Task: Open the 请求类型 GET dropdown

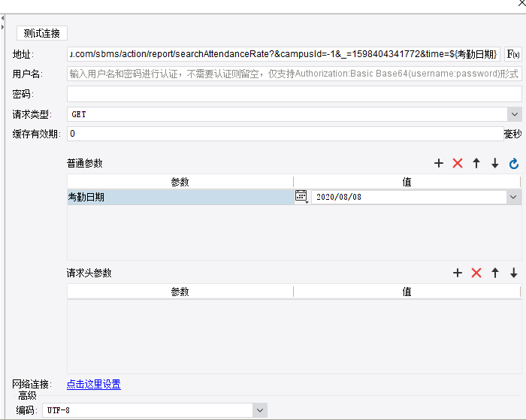Action: [515, 114]
